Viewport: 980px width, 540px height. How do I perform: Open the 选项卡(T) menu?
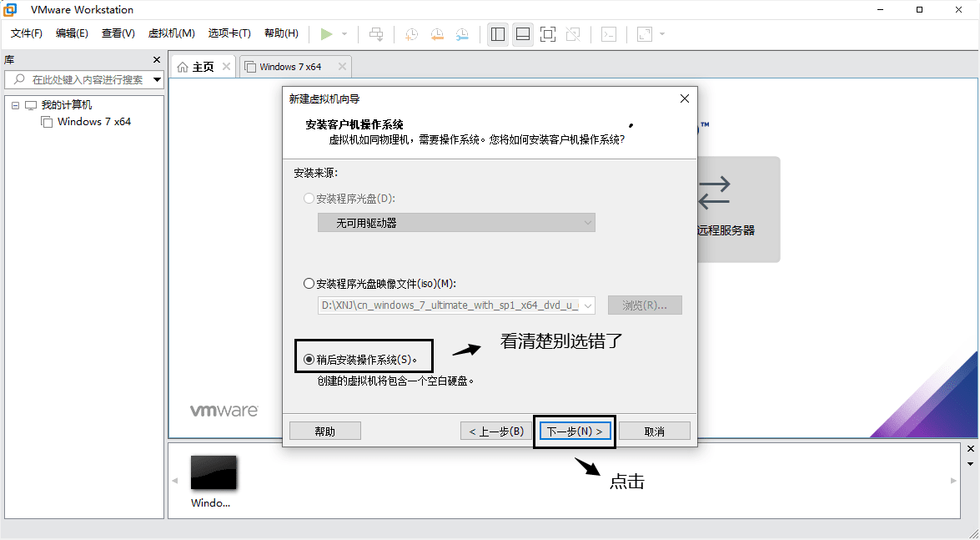[229, 33]
